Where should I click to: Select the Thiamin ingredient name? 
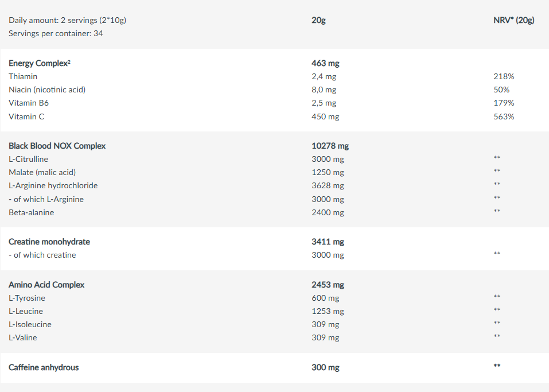23,76
